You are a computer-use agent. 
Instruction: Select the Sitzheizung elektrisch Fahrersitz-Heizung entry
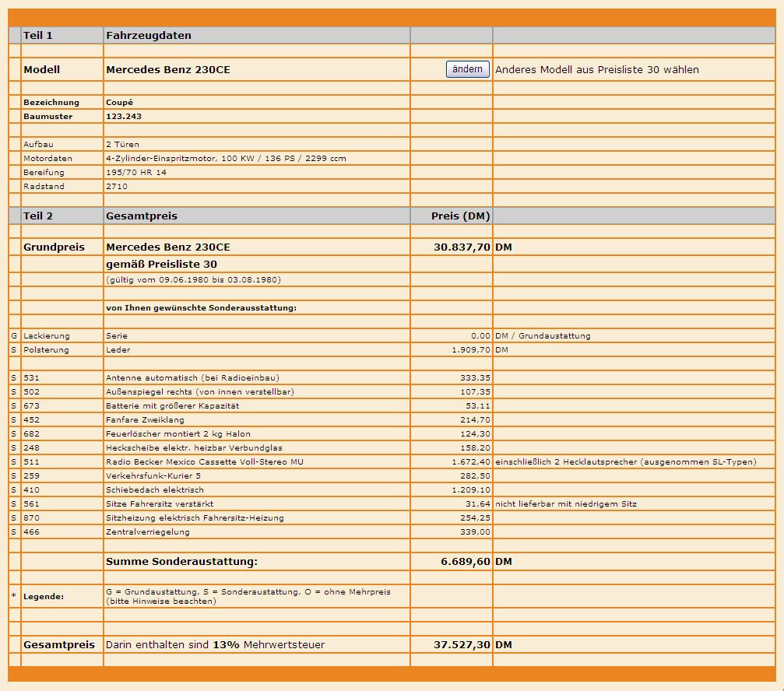pyautogui.click(x=195, y=517)
